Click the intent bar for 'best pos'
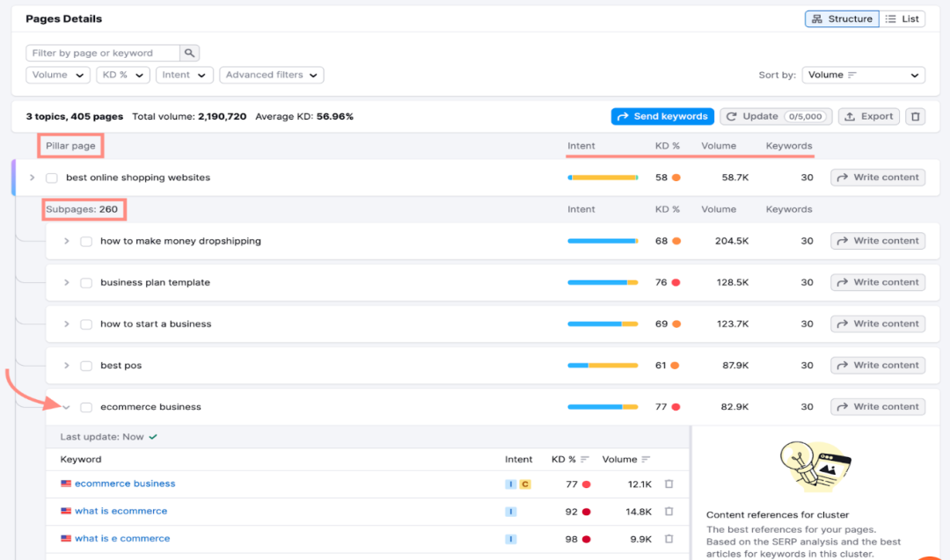The width and height of the screenshot is (950, 560). click(603, 366)
